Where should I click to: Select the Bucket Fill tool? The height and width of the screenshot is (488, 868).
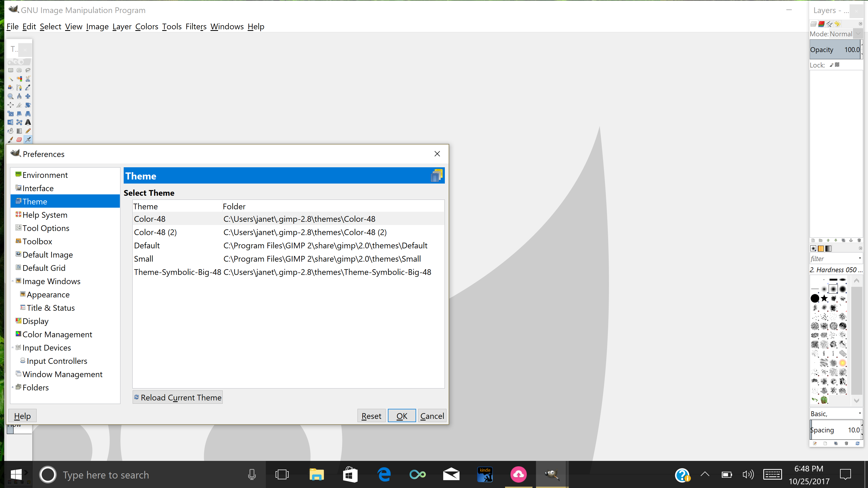(11, 131)
